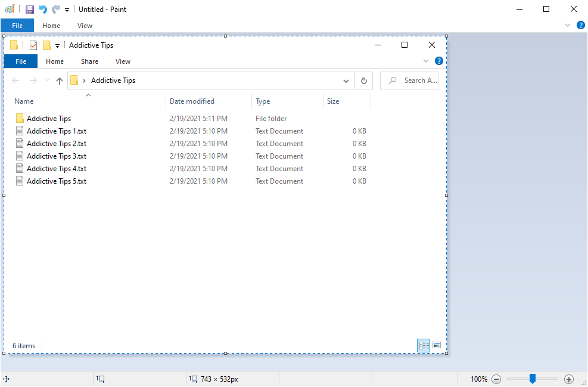Click the yellow folder icon of Addictive Tips row

(x=20, y=118)
